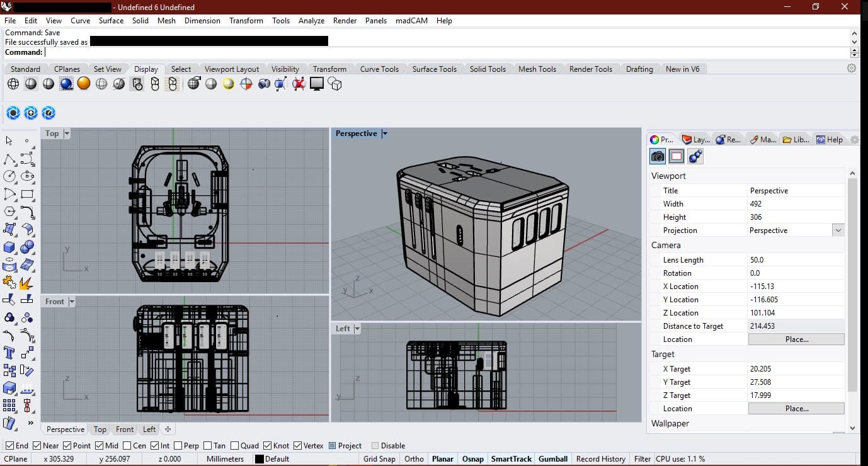The height and width of the screenshot is (466, 868).
Task: Open the Top viewport title dropdown arrow
Action: coord(67,134)
